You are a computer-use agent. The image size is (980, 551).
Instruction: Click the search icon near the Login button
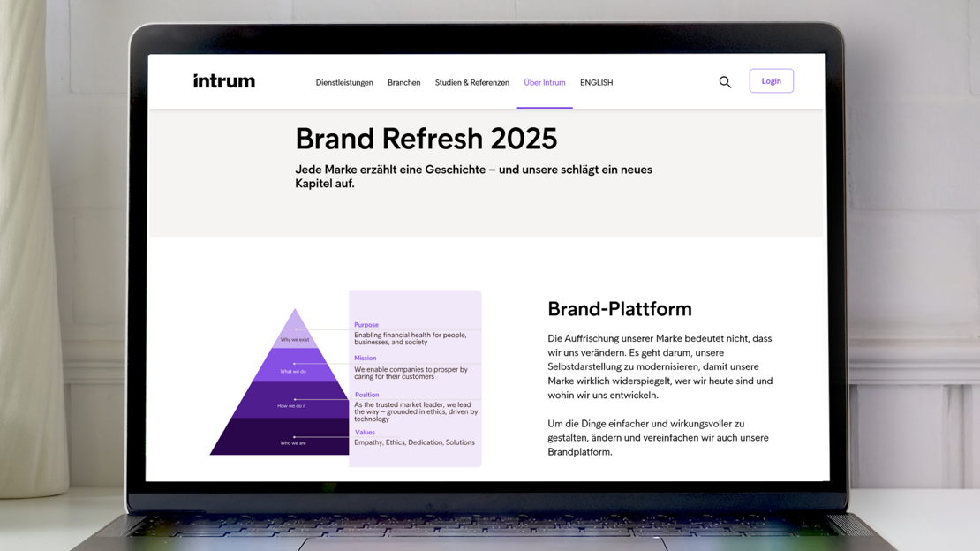pos(725,81)
